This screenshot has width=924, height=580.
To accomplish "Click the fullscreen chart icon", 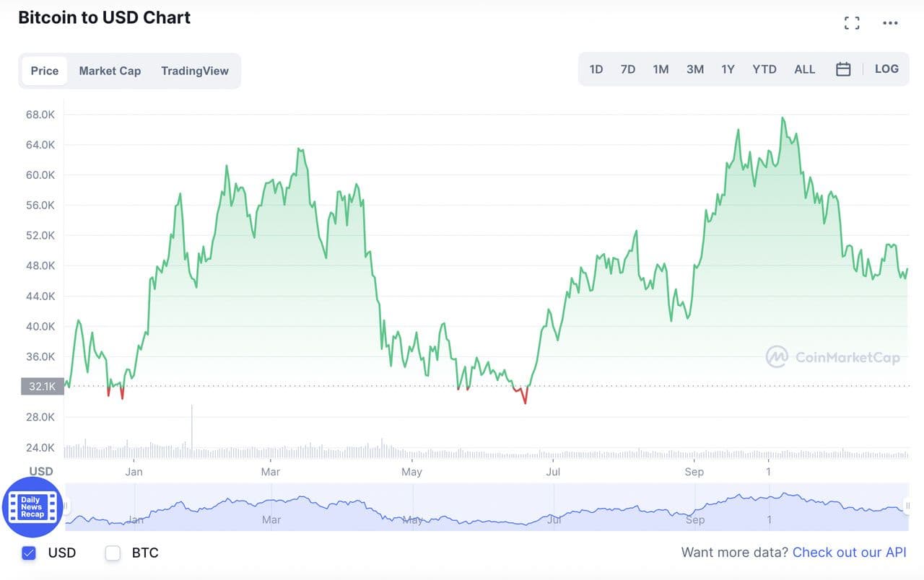I will [x=852, y=23].
